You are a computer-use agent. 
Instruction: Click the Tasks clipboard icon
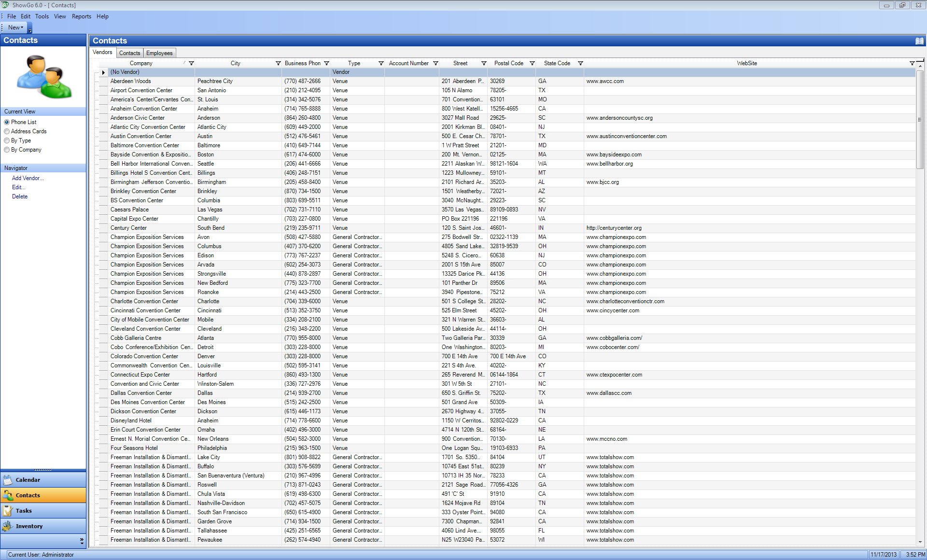click(8, 511)
